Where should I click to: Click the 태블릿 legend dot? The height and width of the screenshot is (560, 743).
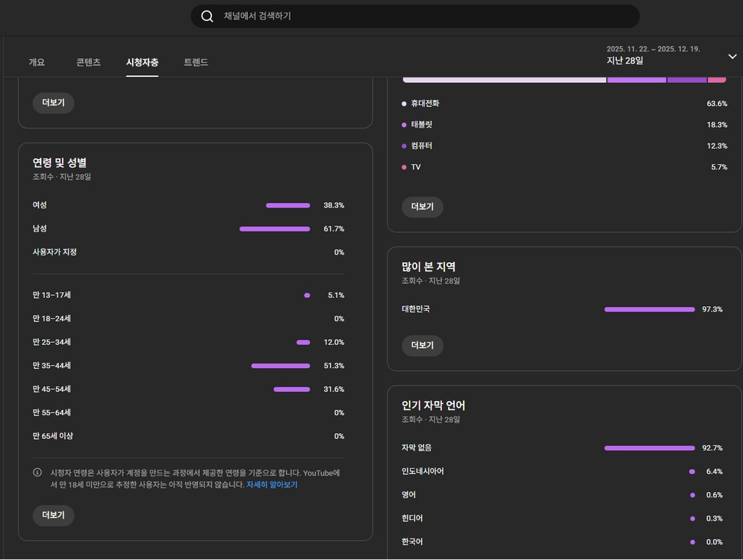[x=404, y=125]
